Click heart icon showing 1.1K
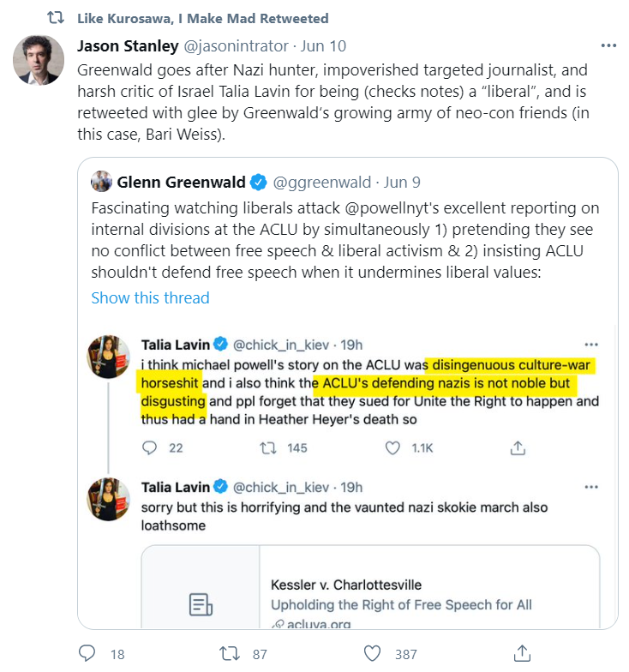Viewport: 629px width, 672px height. (392, 447)
